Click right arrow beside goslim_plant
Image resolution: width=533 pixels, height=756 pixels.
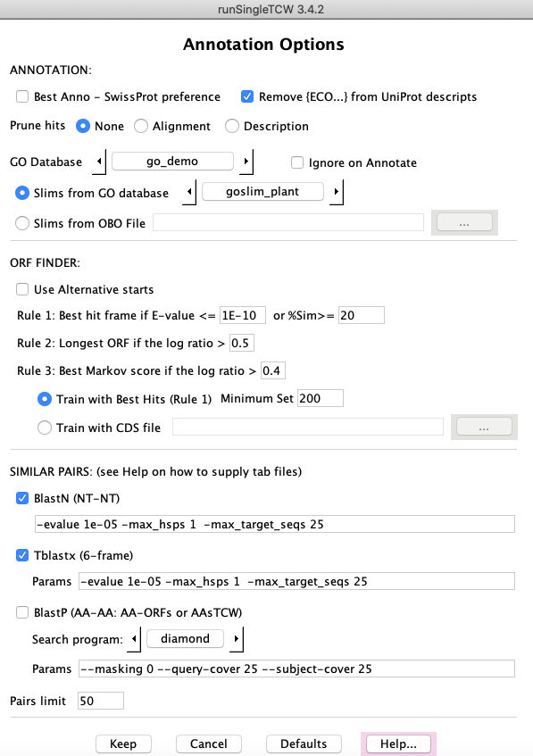click(x=337, y=192)
